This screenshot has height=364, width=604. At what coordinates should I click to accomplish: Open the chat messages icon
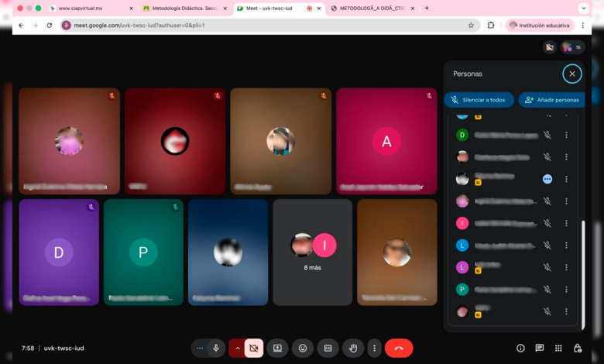540,349
